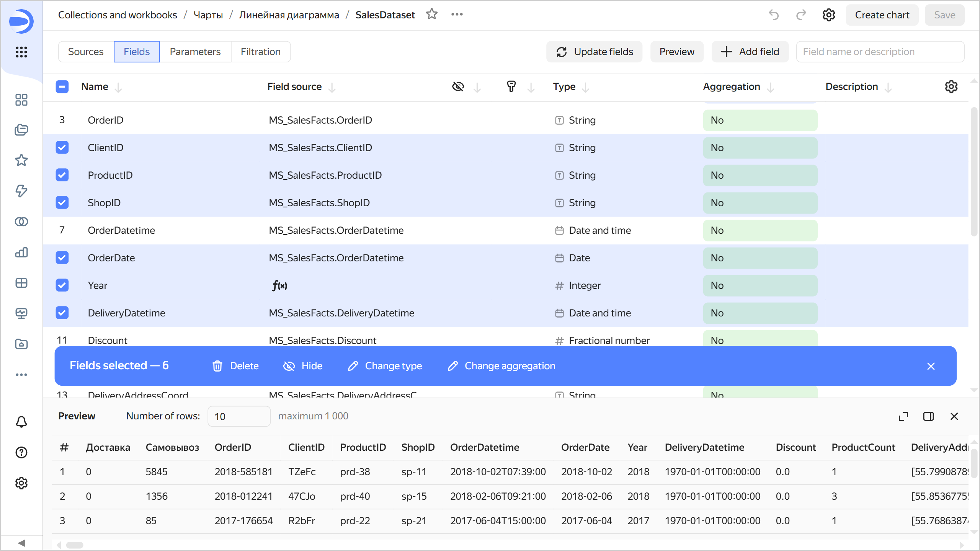Image resolution: width=980 pixels, height=551 pixels.
Task: Click the favorite star next to SalesDataset
Action: coord(431,15)
